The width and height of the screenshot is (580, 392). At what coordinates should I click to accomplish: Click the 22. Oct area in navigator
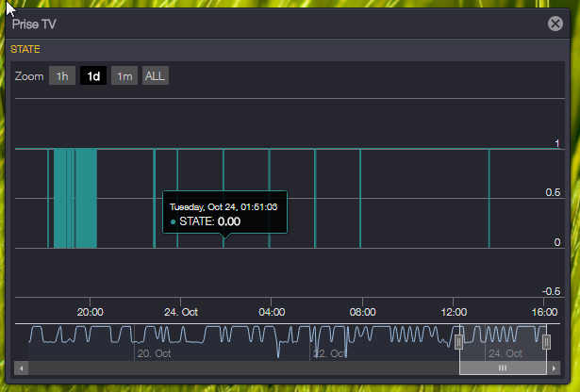[331, 353]
